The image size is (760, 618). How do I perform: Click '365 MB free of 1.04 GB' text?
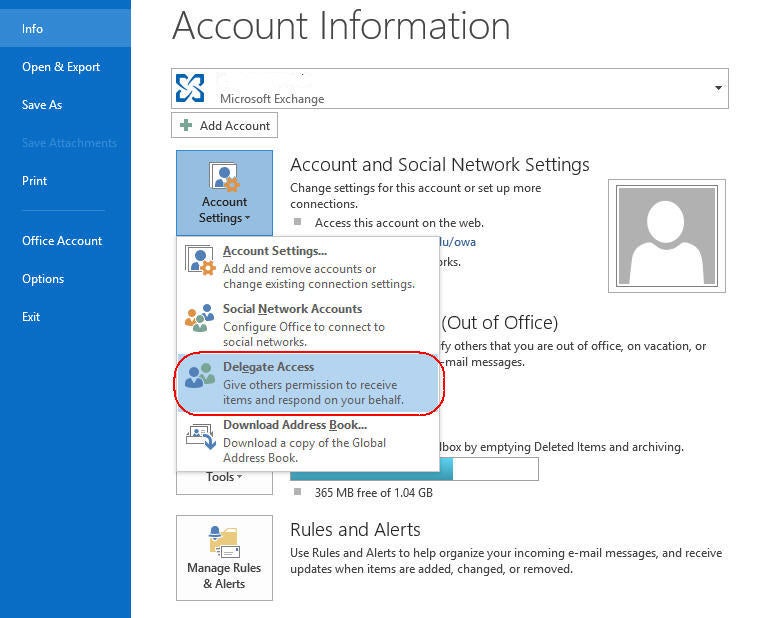pyautogui.click(x=374, y=492)
